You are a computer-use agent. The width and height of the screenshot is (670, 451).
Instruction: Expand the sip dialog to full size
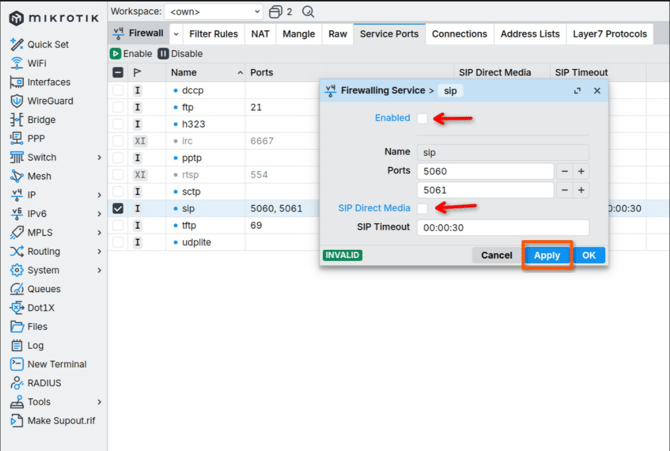(x=577, y=90)
